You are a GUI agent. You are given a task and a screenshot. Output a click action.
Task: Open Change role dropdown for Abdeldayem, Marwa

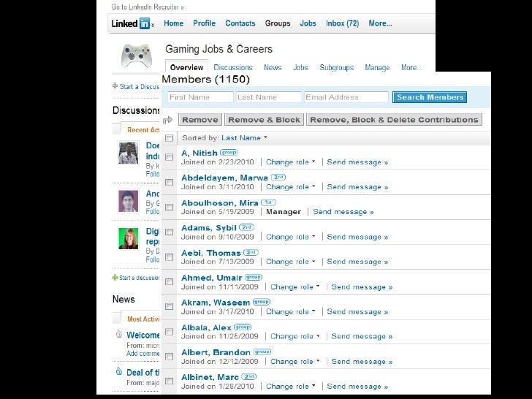[x=290, y=187]
